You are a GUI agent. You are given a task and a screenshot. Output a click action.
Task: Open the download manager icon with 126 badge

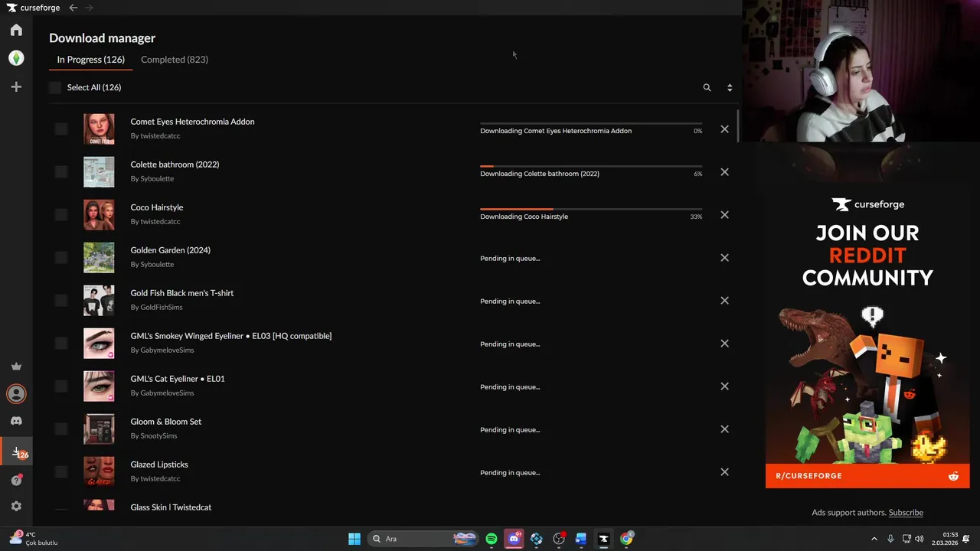tap(17, 452)
